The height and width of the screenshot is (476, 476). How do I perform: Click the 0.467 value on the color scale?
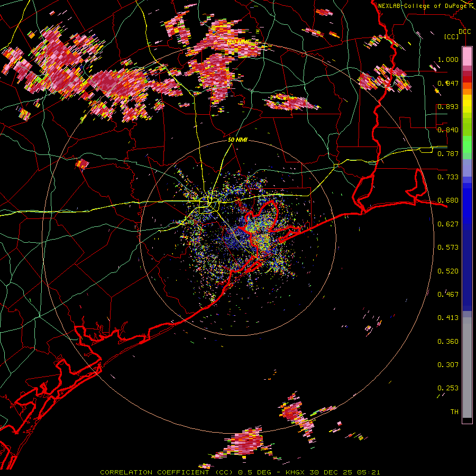click(x=448, y=294)
